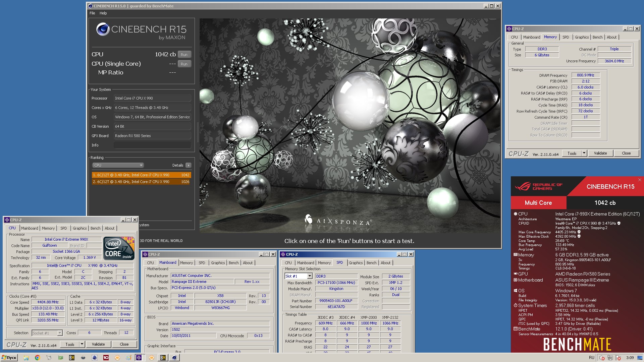Screen dimensions: 644x362
Task: Click the Part Number field 9905403-101.A00LF
Action: tap(336, 301)
